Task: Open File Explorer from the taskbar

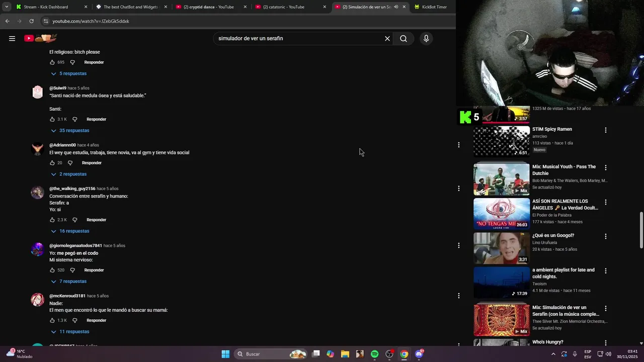Action: pos(345,354)
